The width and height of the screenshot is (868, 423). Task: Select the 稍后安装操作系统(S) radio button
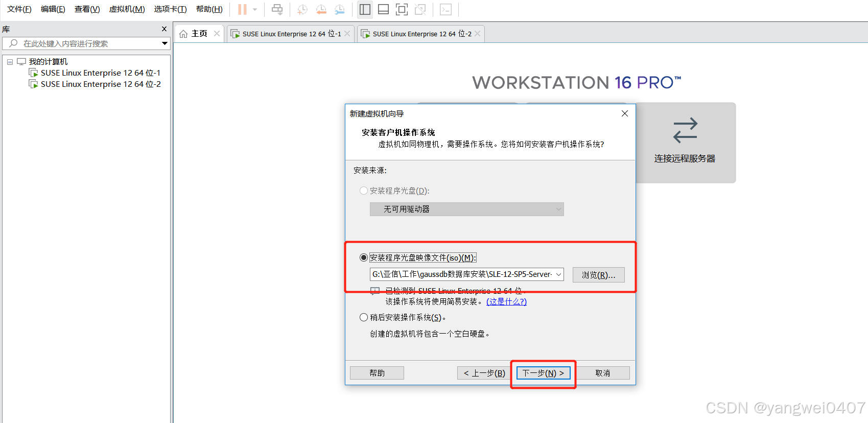click(364, 317)
